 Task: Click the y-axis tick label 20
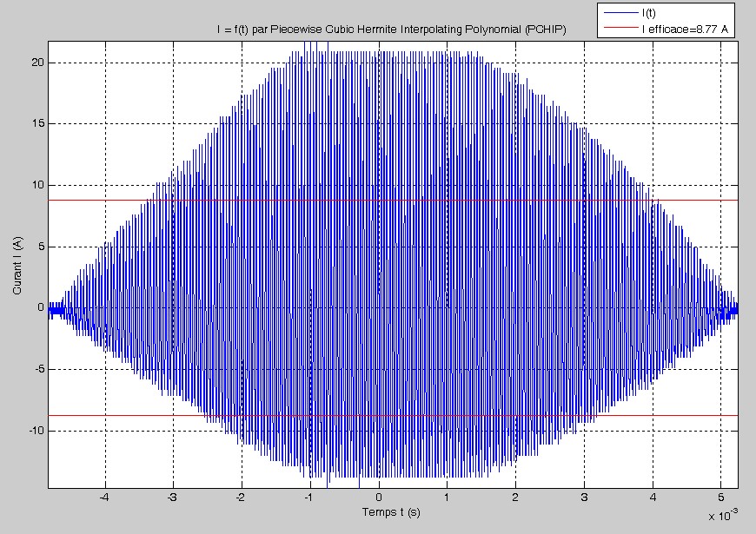pyautogui.click(x=36, y=63)
